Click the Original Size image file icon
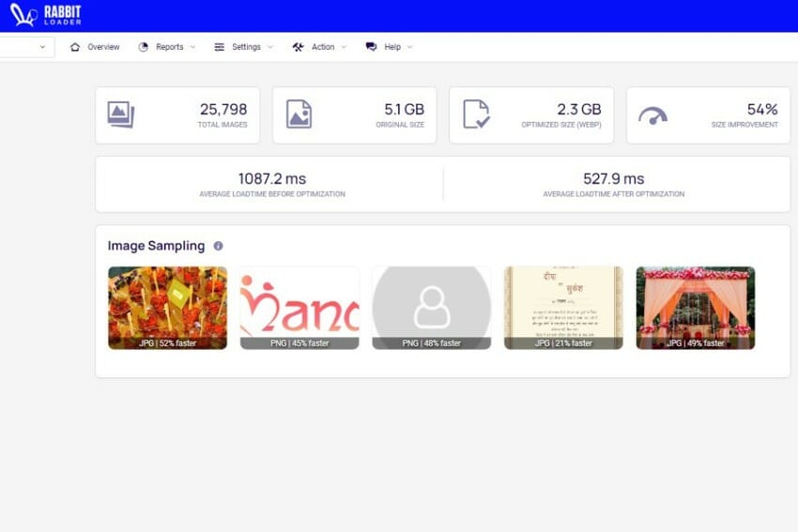The height and width of the screenshot is (532, 798). click(299, 114)
